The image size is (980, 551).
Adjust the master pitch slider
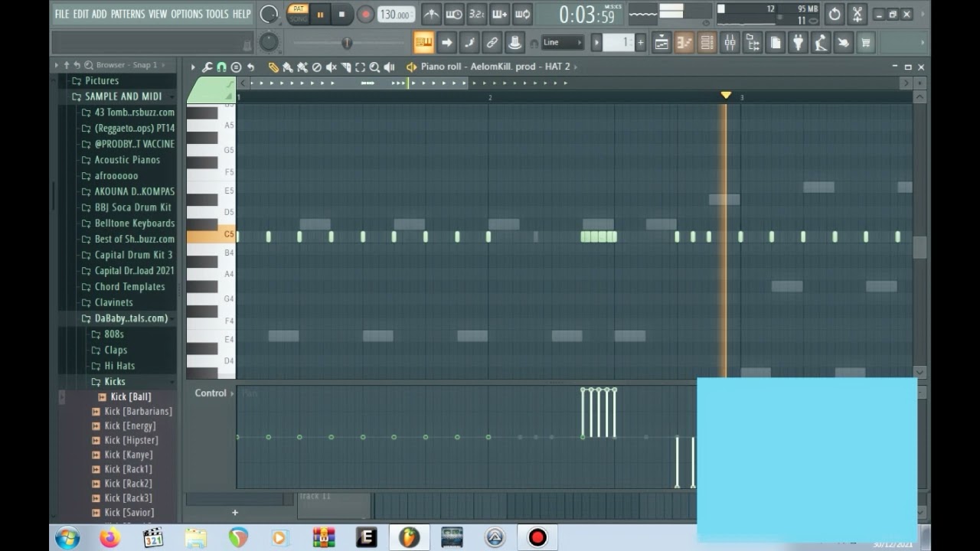point(346,43)
